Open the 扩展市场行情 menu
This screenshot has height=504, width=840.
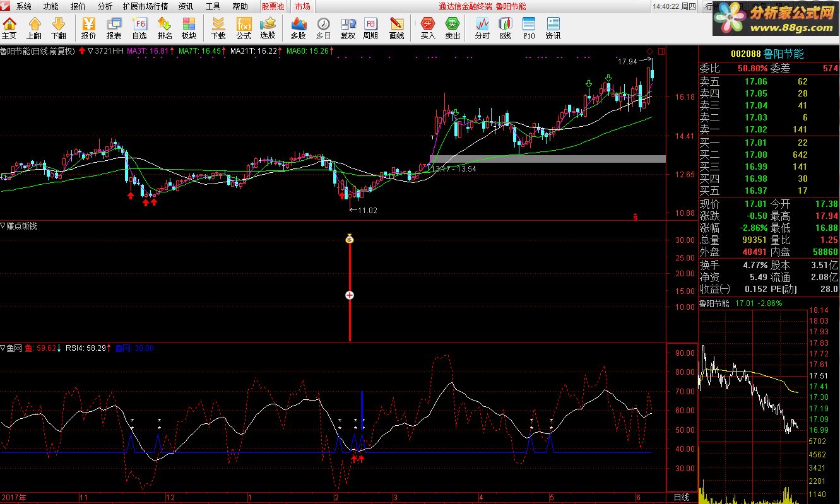coord(145,6)
